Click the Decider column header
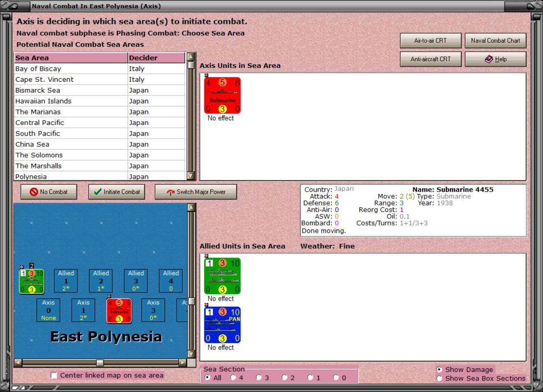Image resolution: width=543 pixels, height=392 pixels. [x=156, y=58]
